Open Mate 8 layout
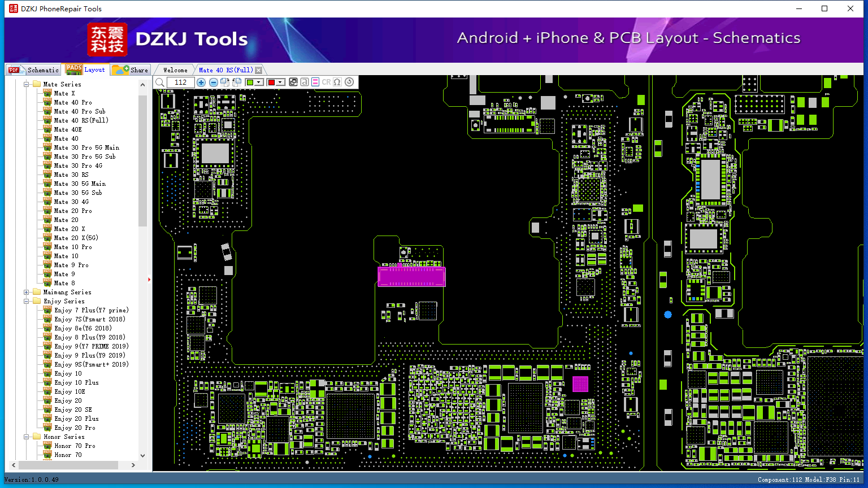868x488 pixels. pyautogui.click(x=64, y=283)
